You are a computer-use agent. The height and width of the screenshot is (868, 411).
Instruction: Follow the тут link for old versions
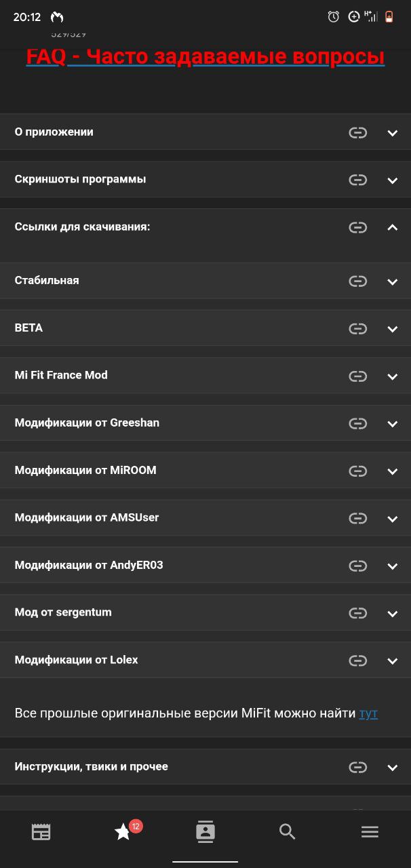click(x=368, y=713)
